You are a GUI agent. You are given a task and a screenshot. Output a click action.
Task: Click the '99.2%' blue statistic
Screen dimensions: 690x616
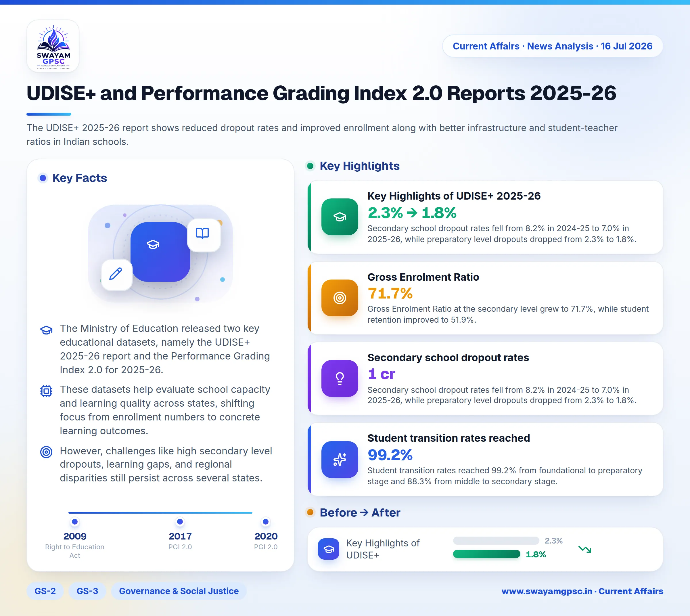[x=390, y=455]
